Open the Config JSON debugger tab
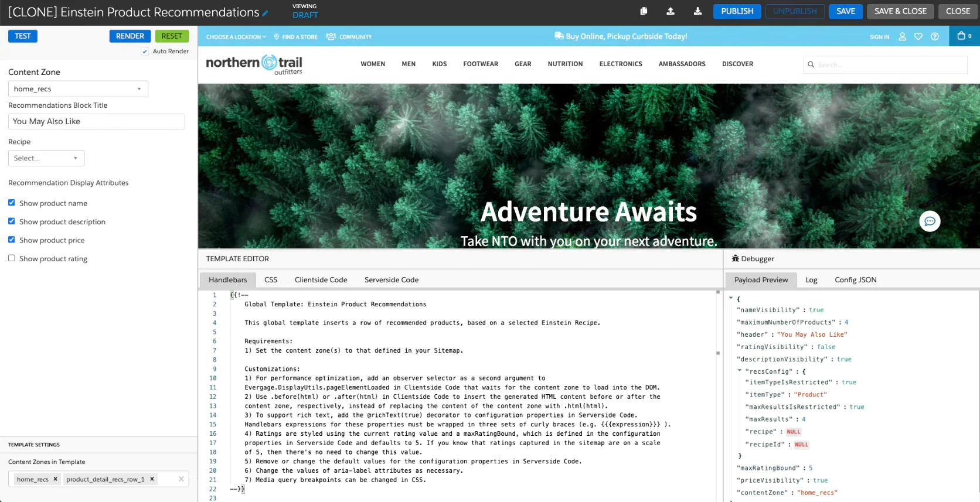Viewport: 980px width, 502px height. 855,280
